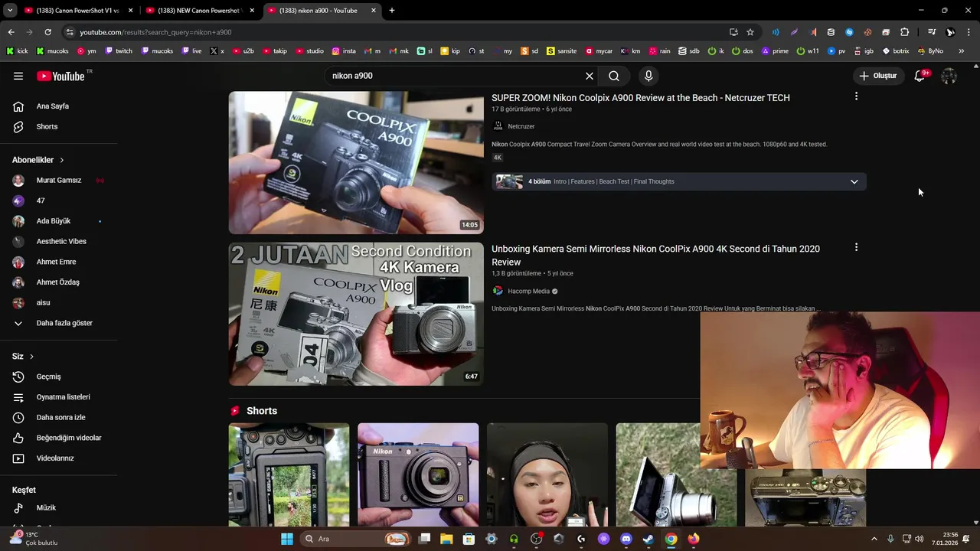Open the tab search dropdown arrow
Screen dimensions: 980x551
[10, 11]
